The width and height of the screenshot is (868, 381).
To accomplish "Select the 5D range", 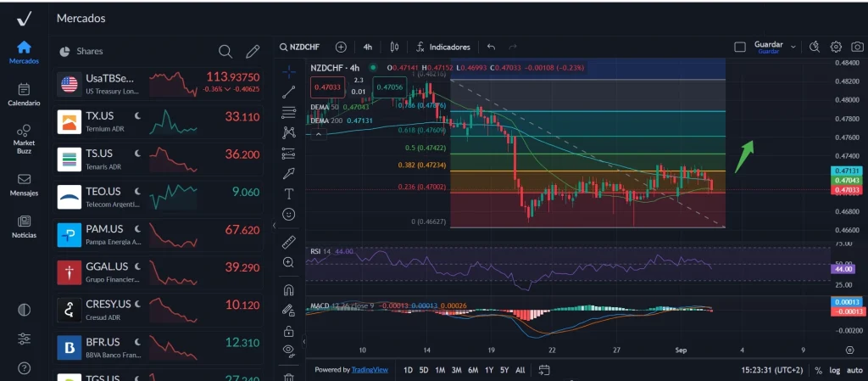I will coord(424,370).
